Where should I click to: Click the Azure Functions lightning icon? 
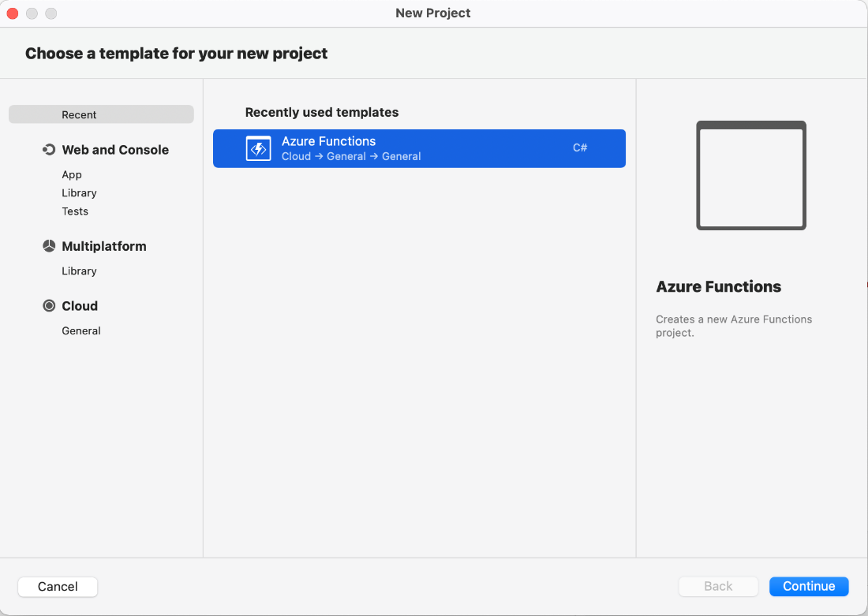pos(259,148)
